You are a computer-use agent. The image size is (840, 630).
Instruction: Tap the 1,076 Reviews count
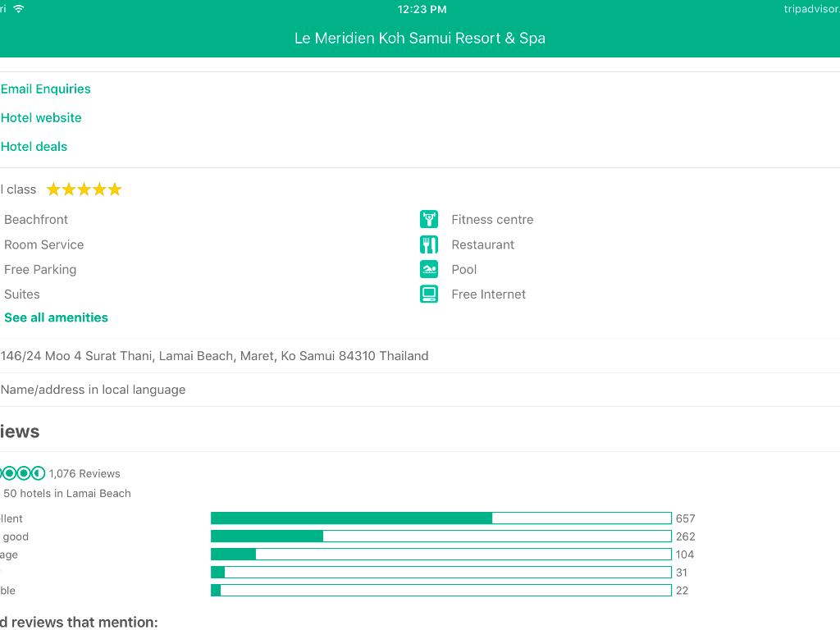[x=84, y=473]
